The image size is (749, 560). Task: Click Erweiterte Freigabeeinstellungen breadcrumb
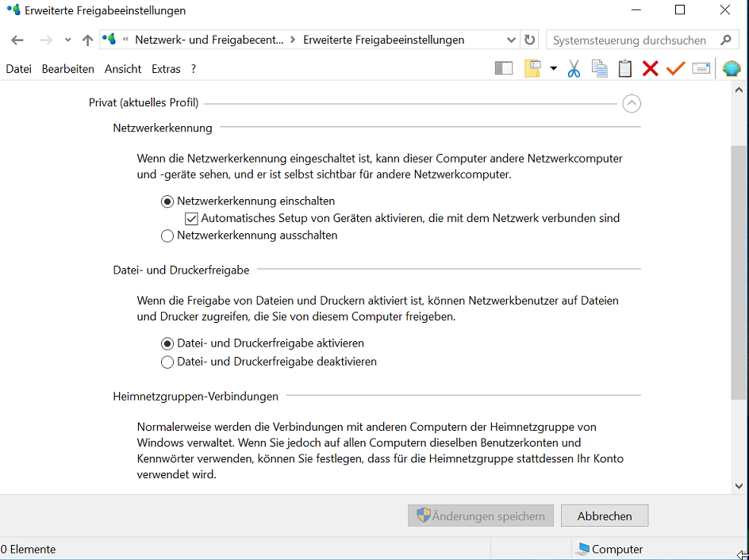(383, 40)
